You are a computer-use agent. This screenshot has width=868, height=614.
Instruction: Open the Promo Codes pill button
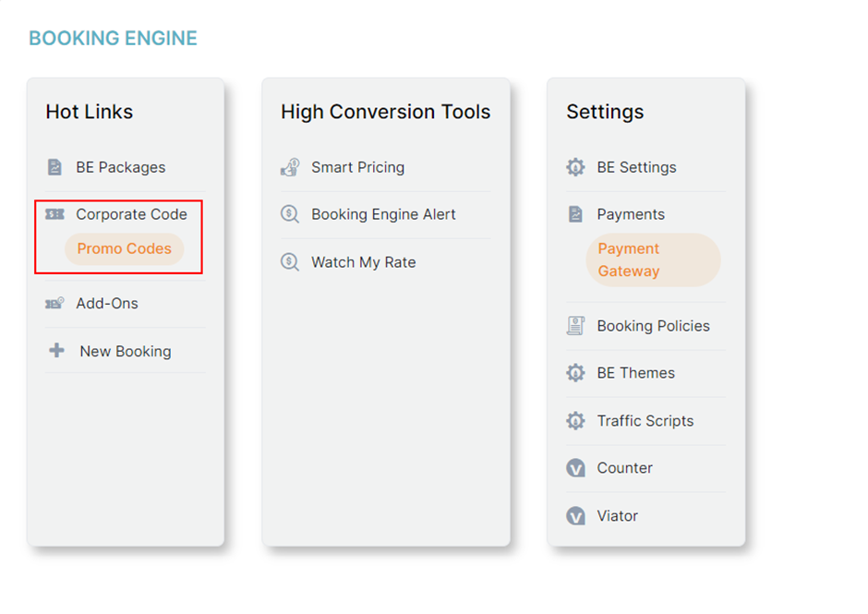(x=125, y=249)
